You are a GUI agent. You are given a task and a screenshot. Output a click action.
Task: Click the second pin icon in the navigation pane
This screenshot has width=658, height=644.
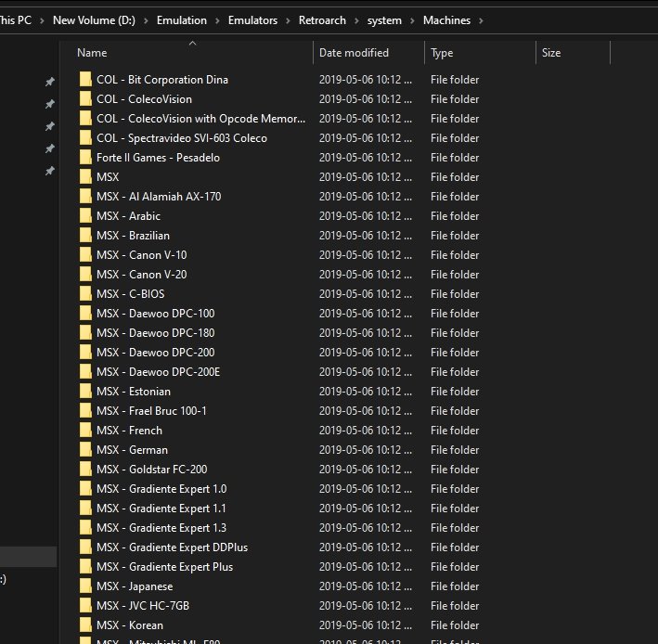[50, 104]
